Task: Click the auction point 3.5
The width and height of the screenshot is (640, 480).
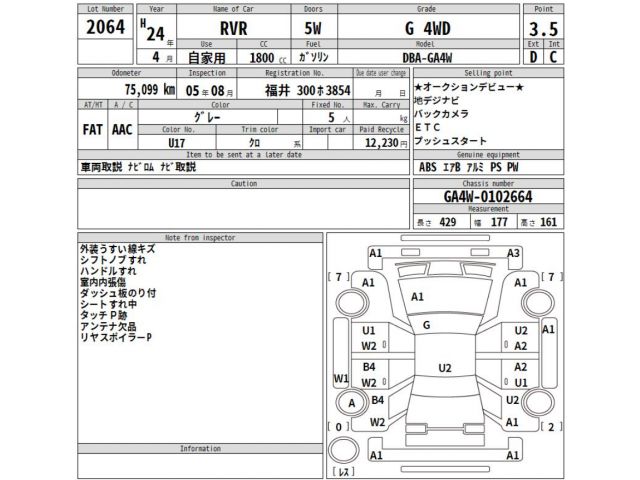Action: pos(543,29)
